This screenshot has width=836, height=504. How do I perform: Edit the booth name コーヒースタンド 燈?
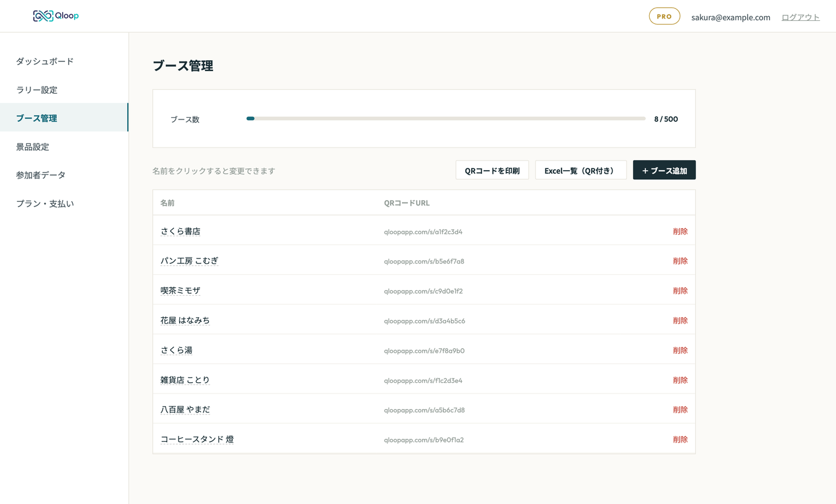pyautogui.click(x=197, y=440)
